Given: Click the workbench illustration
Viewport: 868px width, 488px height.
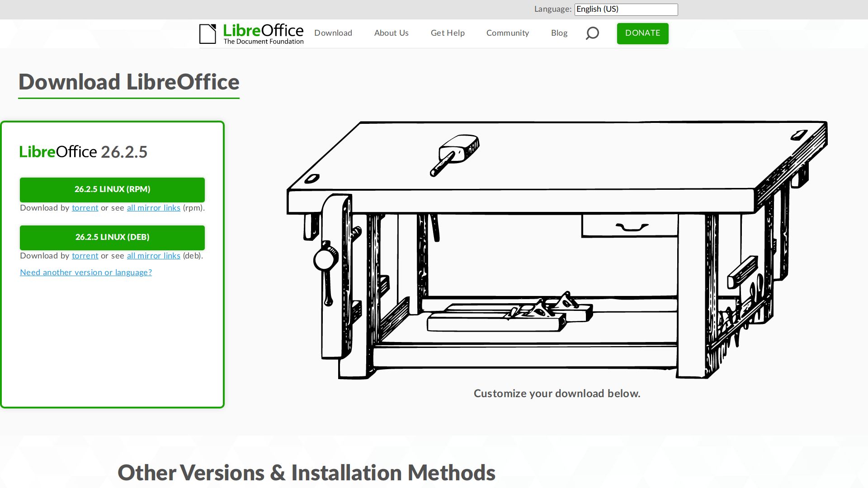Looking at the screenshot, I should pyautogui.click(x=557, y=250).
